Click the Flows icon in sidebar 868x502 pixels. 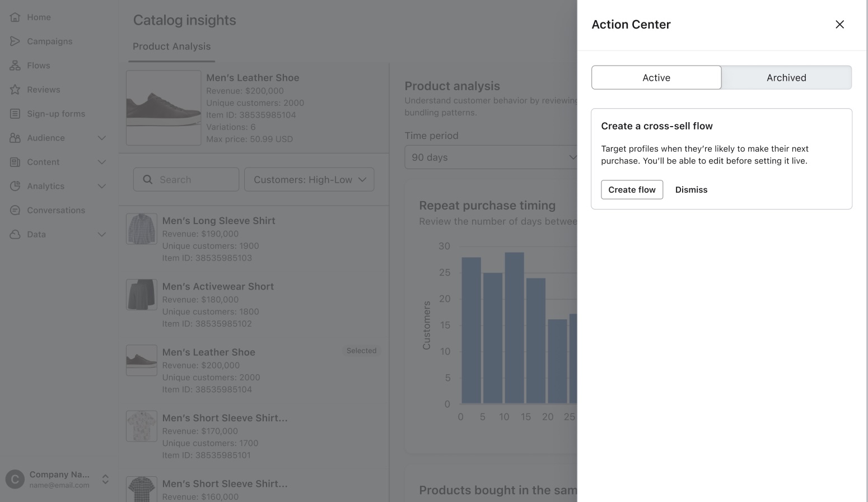pyautogui.click(x=15, y=66)
